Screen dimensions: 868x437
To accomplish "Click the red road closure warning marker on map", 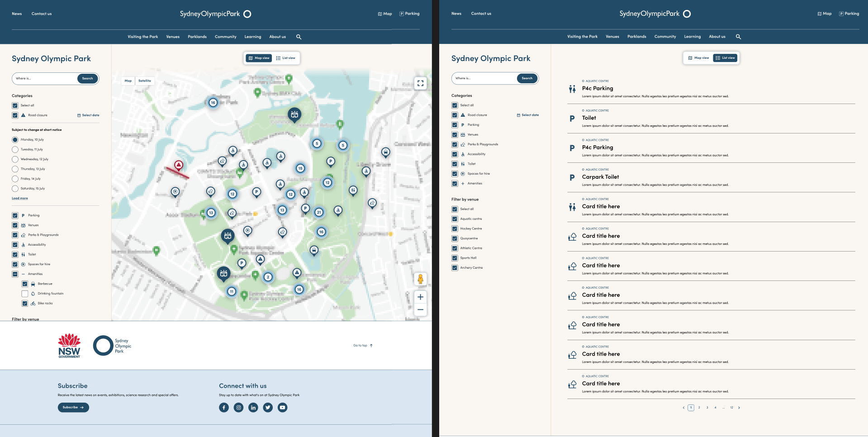I will point(179,165).
